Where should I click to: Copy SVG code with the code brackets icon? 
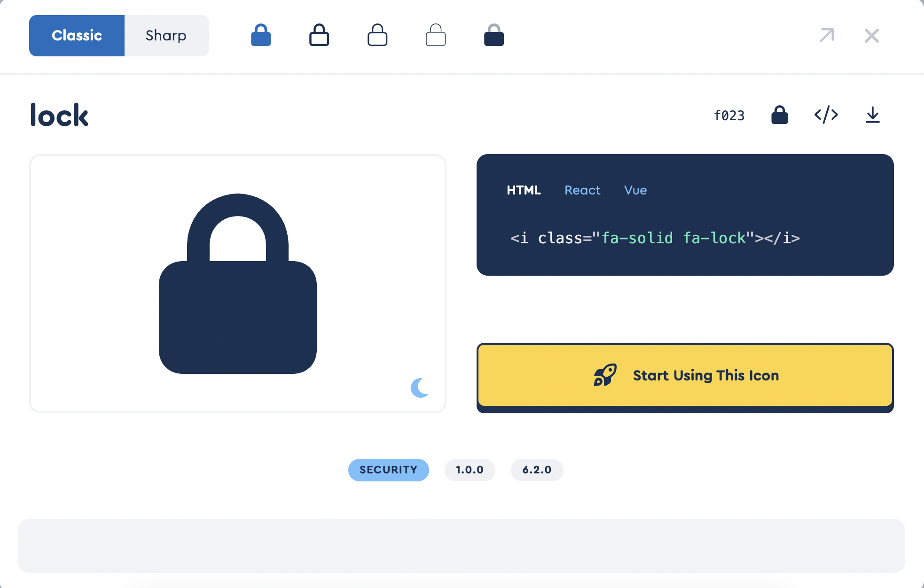pyautogui.click(x=826, y=115)
